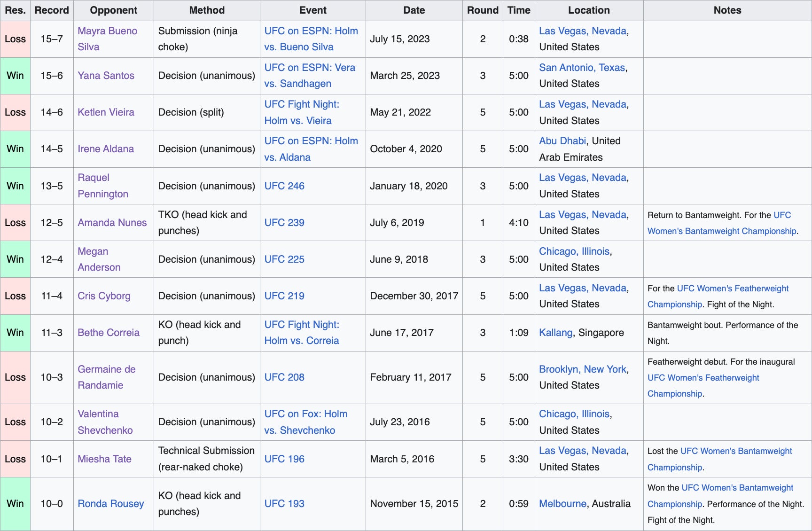Screen dimensions: 812x531
Task: Open the Melbourne location link
Action: pyautogui.click(x=562, y=504)
